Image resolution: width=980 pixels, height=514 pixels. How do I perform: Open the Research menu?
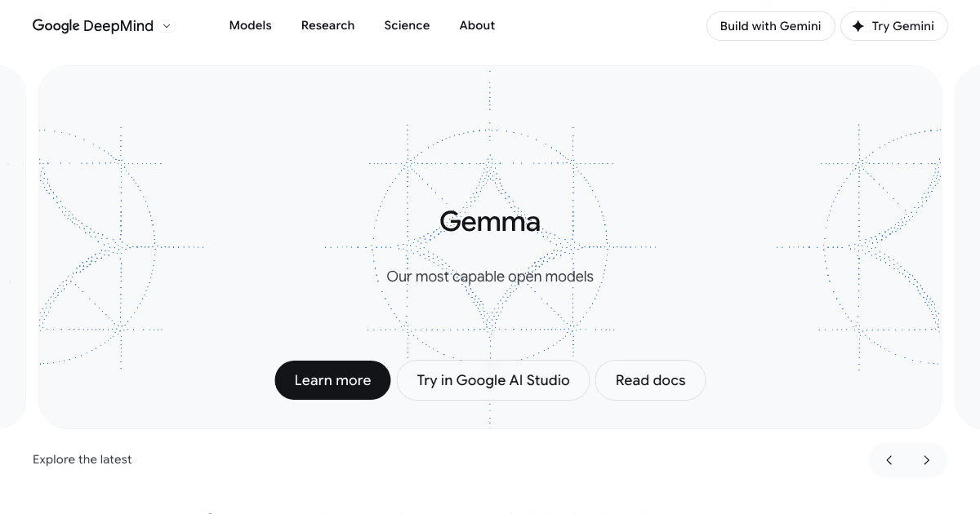click(x=327, y=25)
